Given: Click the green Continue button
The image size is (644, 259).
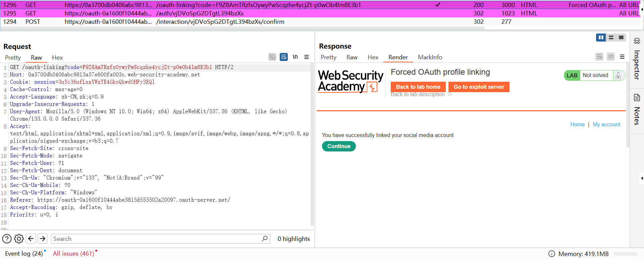Looking at the screenshot, I should pyautogui.click(x=339, y=146).
